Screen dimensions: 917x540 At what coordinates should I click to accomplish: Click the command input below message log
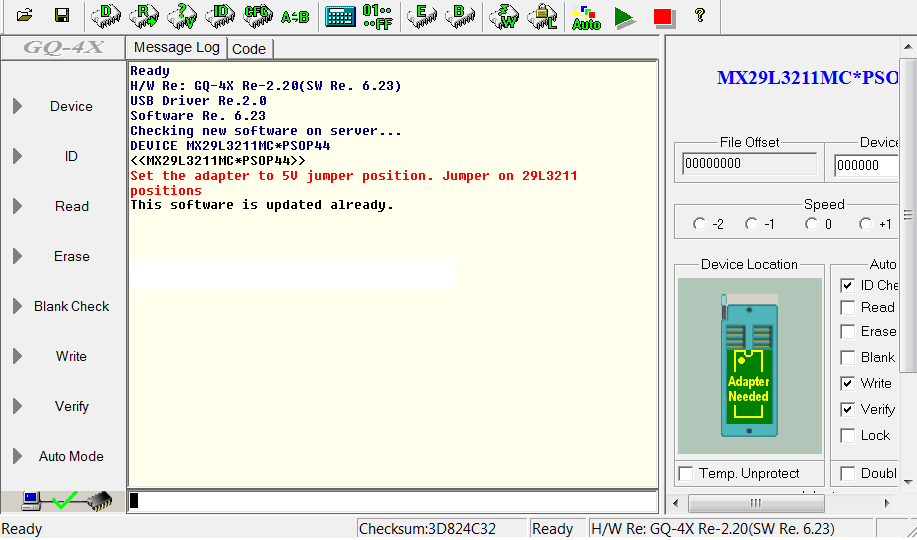[x=392, y=501]
